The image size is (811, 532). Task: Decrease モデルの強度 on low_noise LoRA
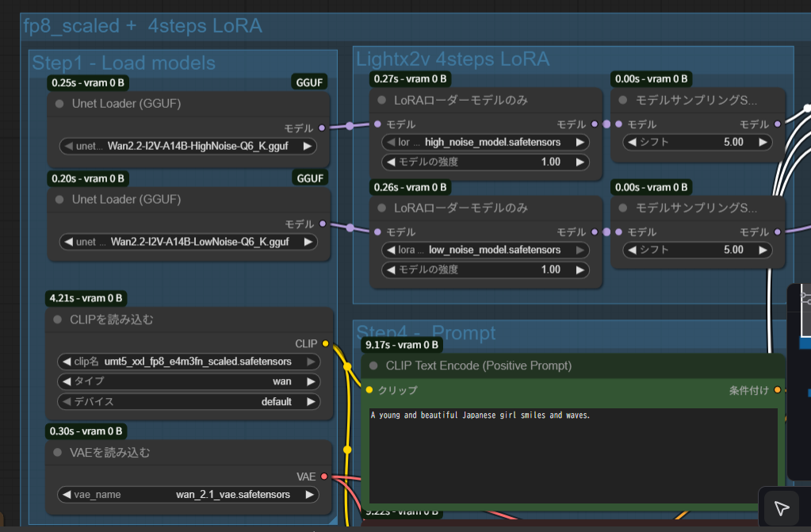point(391,270)
